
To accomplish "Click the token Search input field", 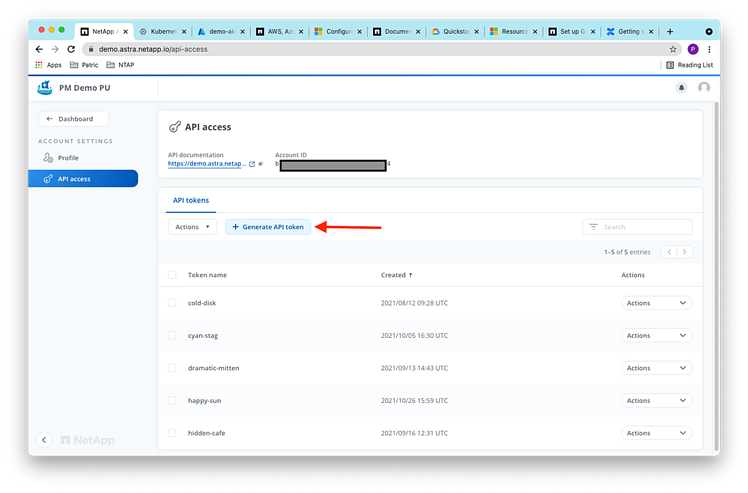I will (645, 227).
